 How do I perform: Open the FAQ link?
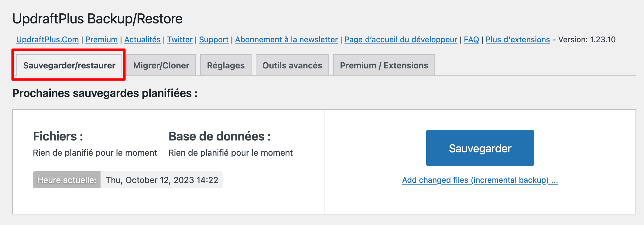coord(471,40)
